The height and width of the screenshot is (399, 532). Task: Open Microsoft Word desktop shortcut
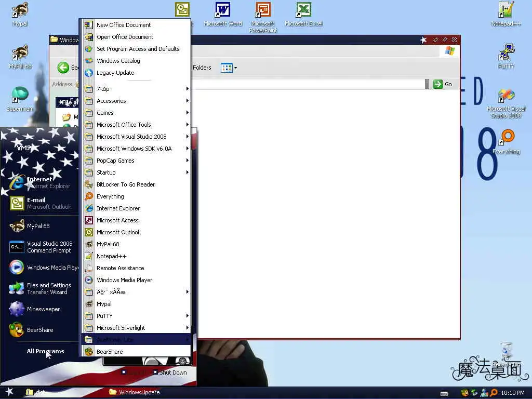click(x=222, y=15)
